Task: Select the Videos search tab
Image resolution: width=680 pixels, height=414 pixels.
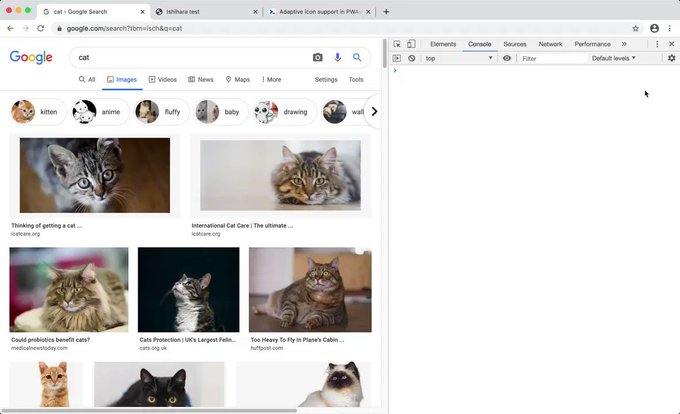Action: (x=163, y=79)
